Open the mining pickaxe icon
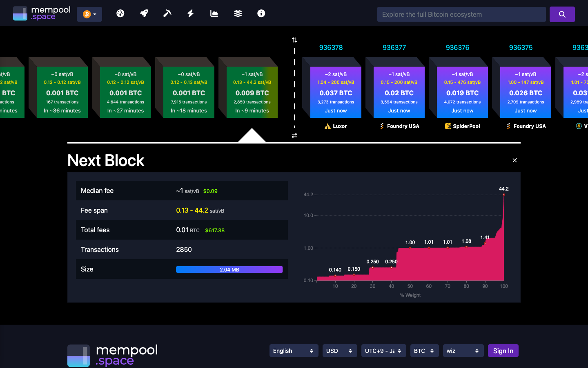The width and height of the screenshot is (588, 368). 167,13
